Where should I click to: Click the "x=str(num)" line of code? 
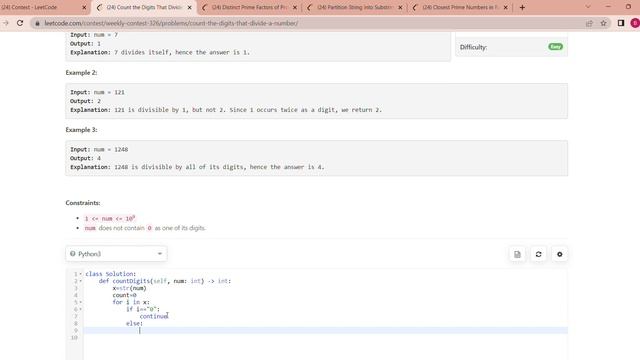(129, 288)
